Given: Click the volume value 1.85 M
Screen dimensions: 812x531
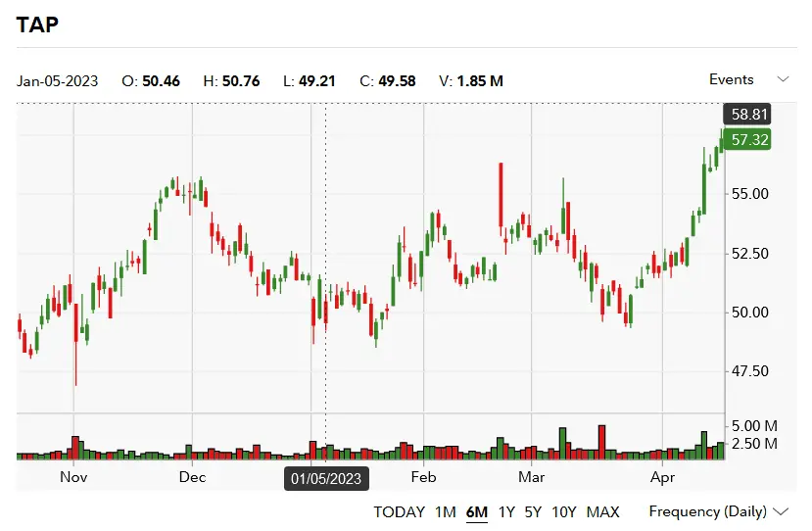Looking at the screenshot, I should tap(480, 81).
